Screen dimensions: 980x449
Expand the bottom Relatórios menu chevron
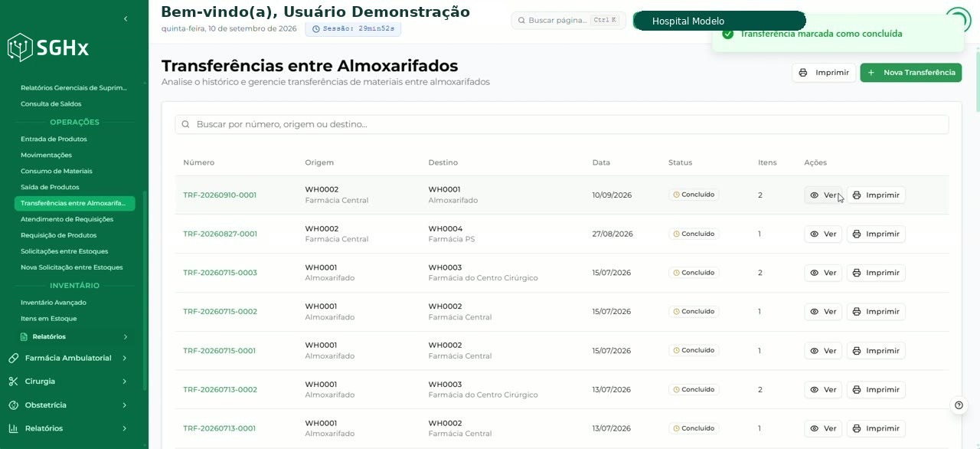point(125,428)
